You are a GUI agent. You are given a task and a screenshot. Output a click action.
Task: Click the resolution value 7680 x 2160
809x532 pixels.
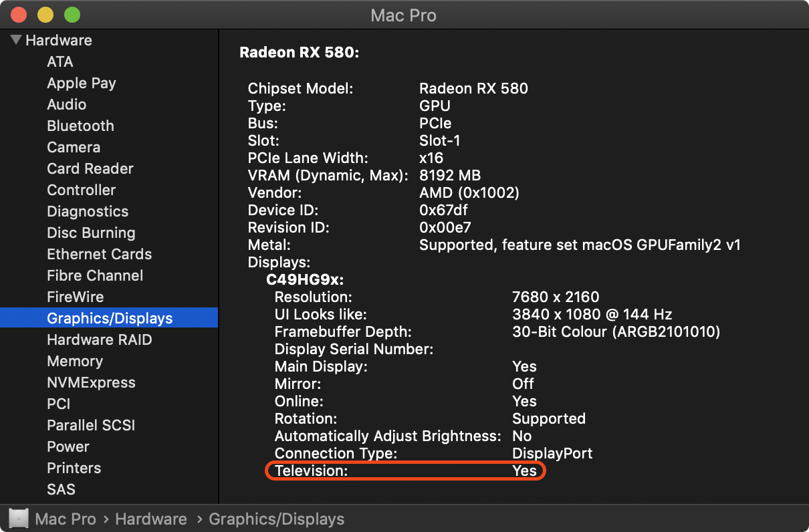[x=556, y=297]
